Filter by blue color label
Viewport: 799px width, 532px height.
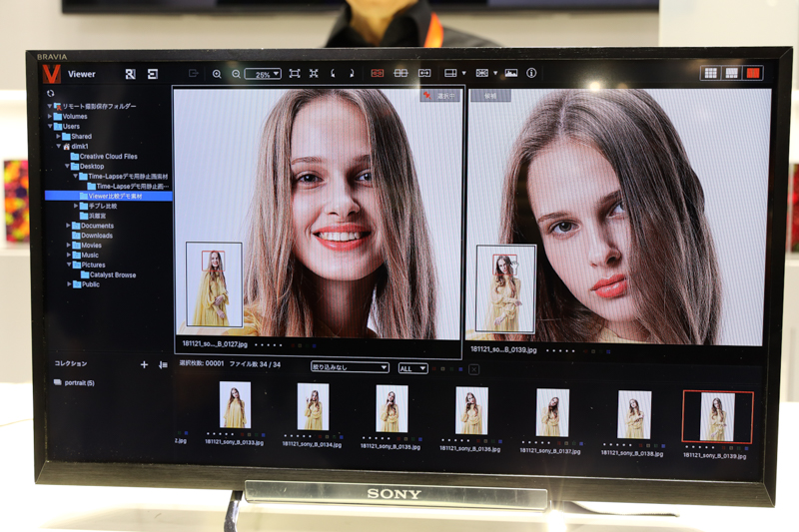pyautogui.click(x=460, y=369)
